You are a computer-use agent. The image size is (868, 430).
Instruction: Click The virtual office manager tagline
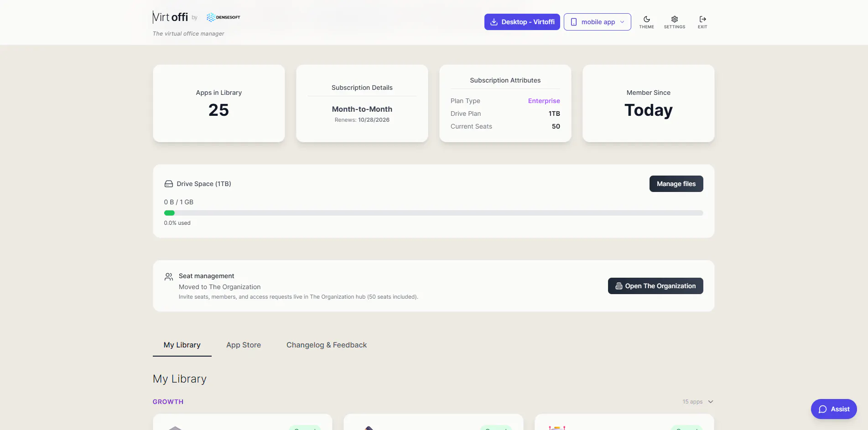[188, 34]
